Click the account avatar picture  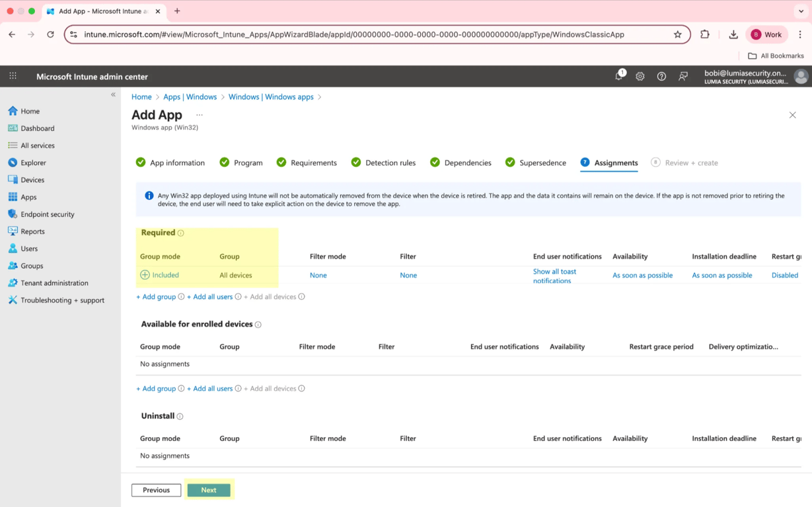click(x=801, y=77)
